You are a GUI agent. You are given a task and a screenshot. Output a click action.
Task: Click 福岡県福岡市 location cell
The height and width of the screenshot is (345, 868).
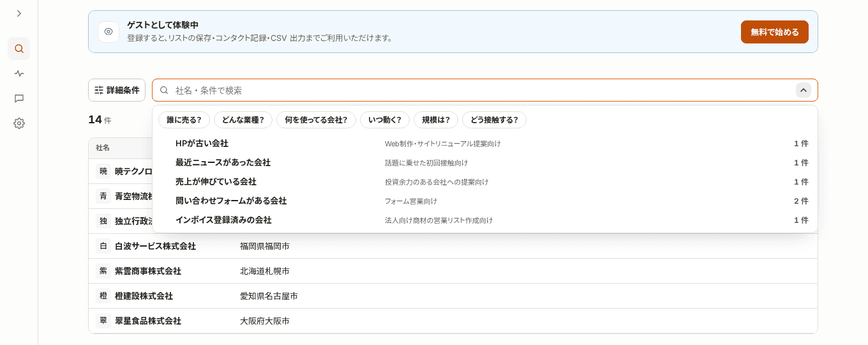(265, 246)
